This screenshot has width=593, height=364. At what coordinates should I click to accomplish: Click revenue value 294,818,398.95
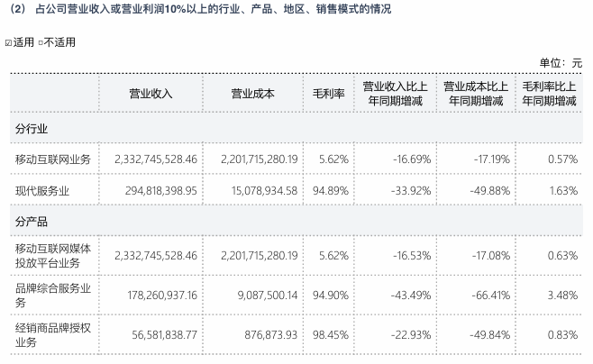[157, 190]
